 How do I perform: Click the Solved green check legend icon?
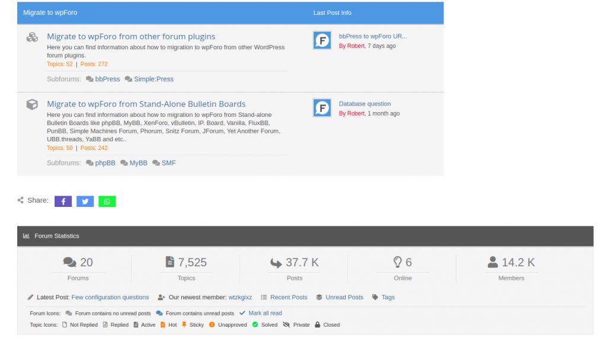(255, 325)
